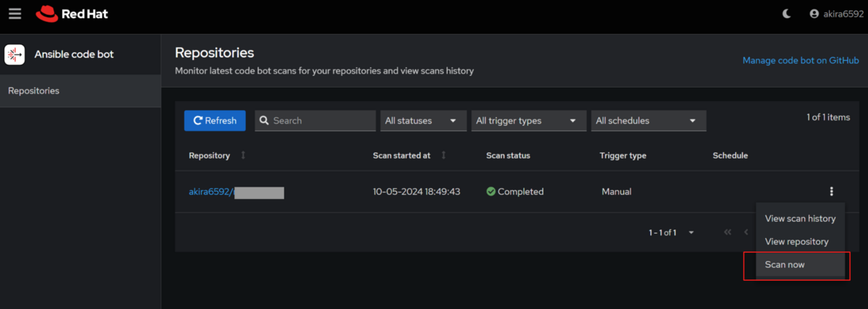Click the Ansible code bot logo icon

click(x=15, y=54)
